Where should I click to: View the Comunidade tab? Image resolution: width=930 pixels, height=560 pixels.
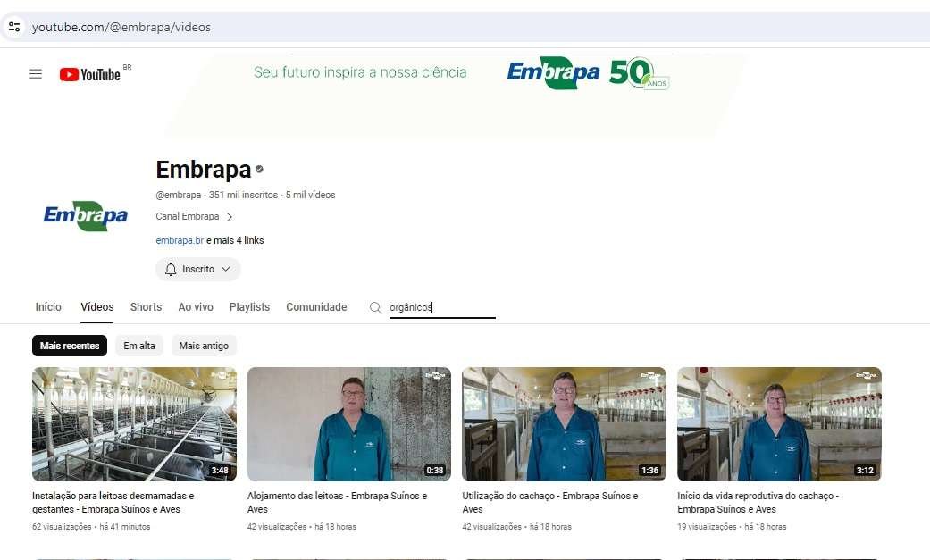click(317, 307)
